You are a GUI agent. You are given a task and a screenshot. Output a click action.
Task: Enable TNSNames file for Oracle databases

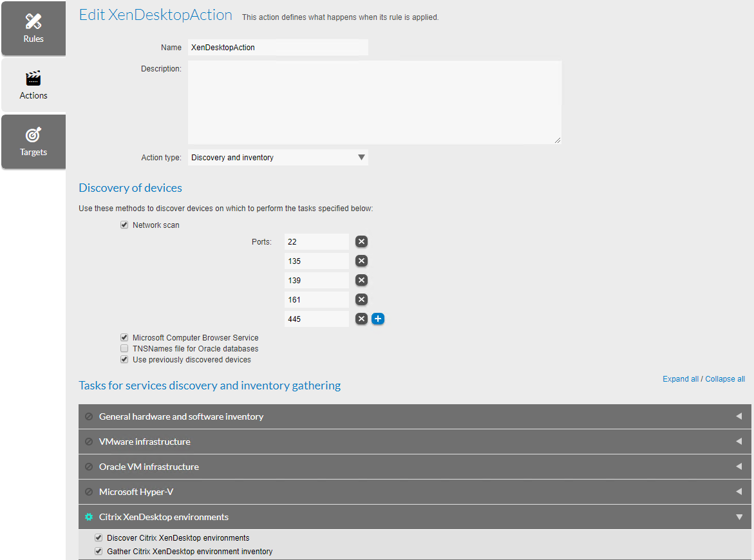124,348
